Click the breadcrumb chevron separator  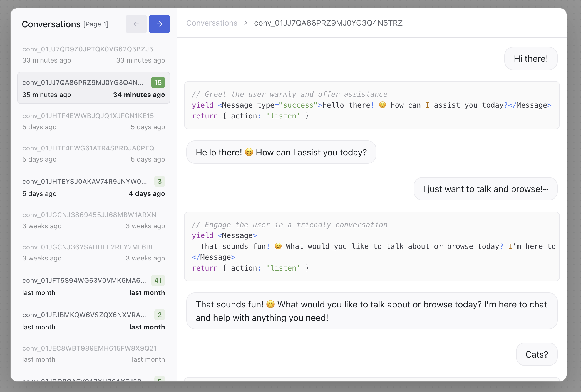[246, 23]
